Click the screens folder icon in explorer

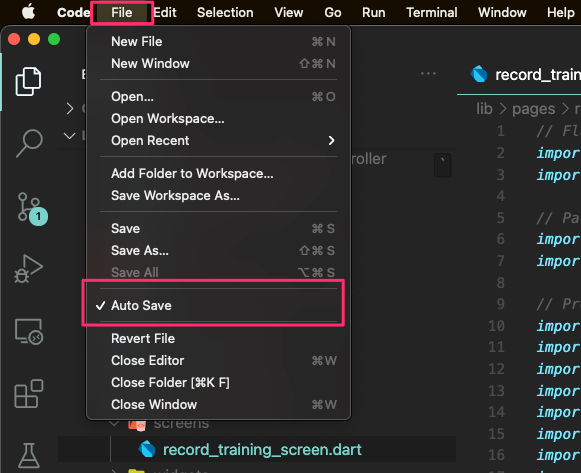click(137, 425)
